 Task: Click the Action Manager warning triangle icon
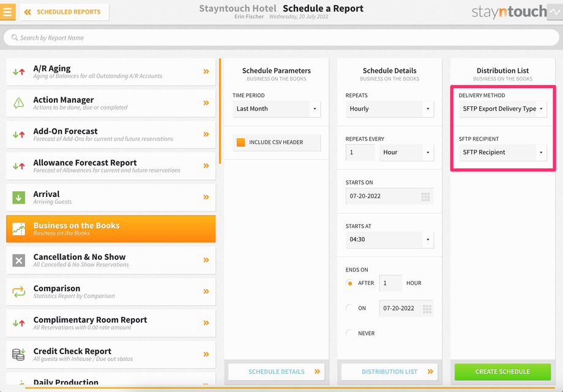pos(19,103)
